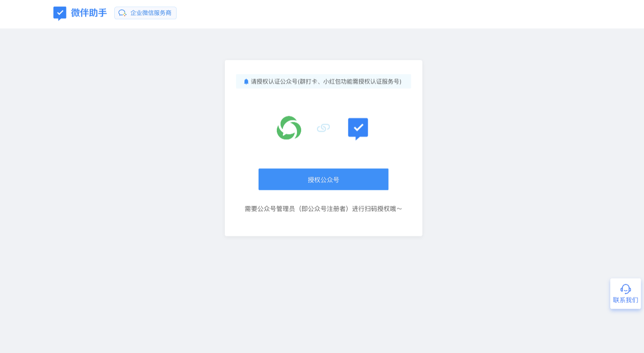Screen dimensions: 644x353
Task: Click the chat bubble icon in 企业微信服务商 badge
Action: (122, 13)
